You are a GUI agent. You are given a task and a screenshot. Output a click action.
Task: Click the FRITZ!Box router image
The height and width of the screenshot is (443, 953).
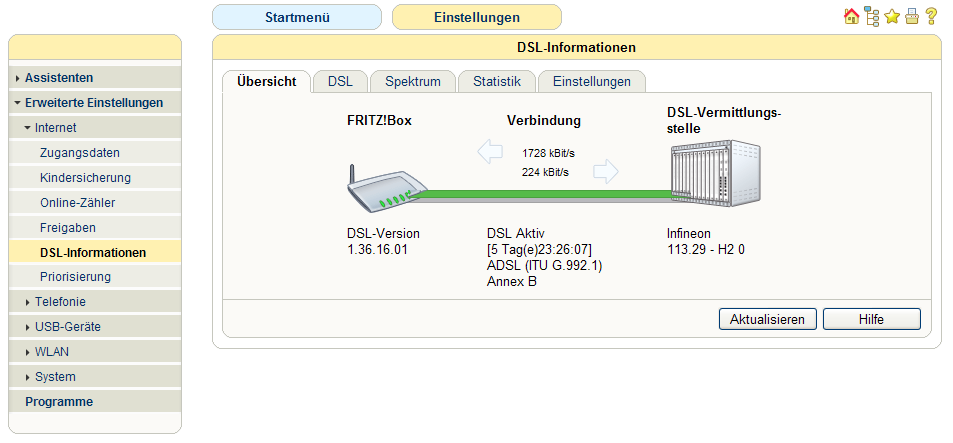[386, 188]
